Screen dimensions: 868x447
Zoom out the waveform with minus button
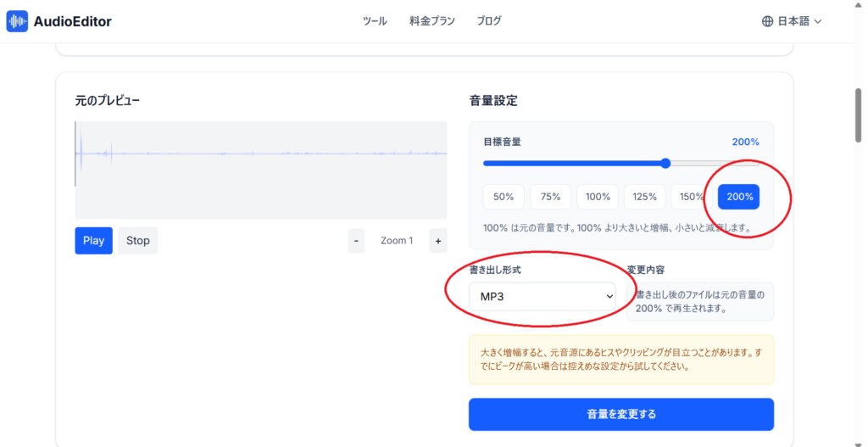356,241
